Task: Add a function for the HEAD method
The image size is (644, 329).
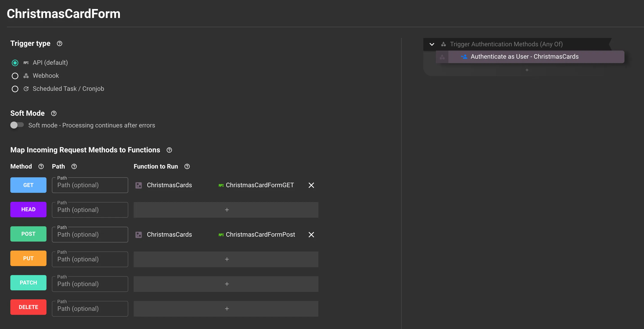Action: (x=227, y=210)
